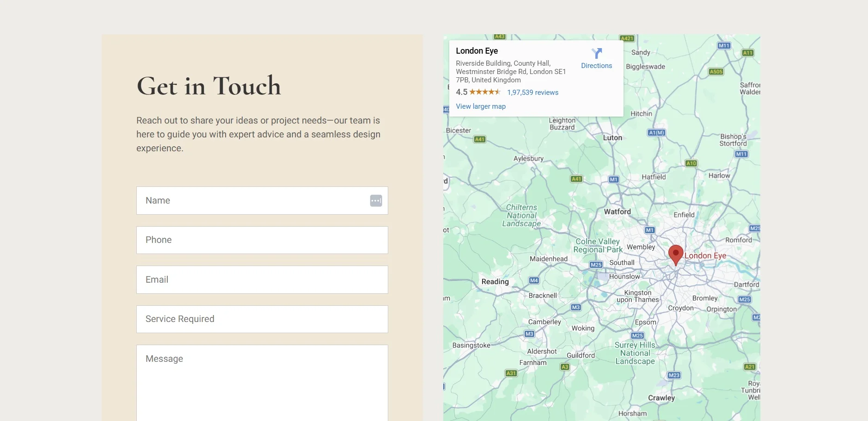Open the 1,97,539 reviews link
868x421 pixels.
point(533,93)
